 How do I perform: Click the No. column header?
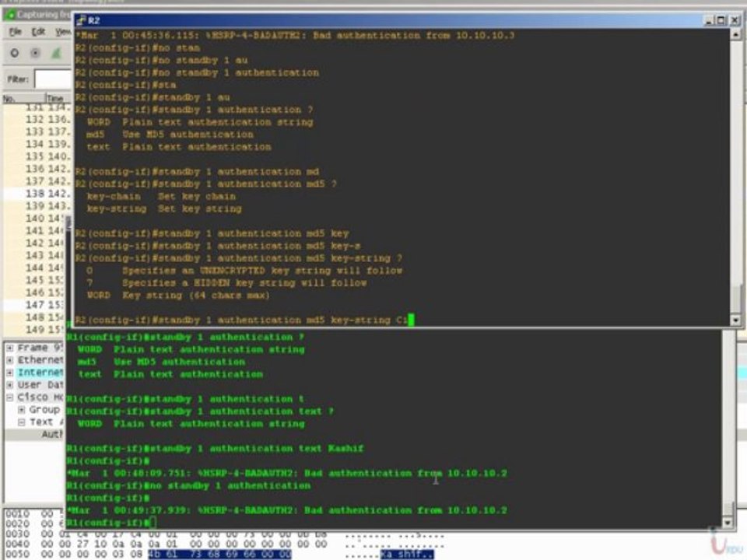24,98
